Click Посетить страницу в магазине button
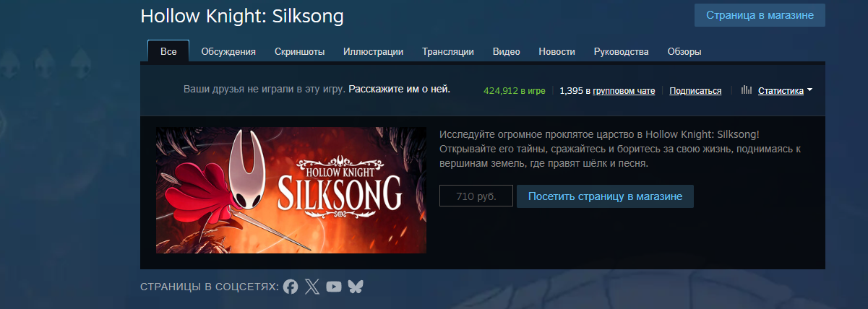The height and width of the screenshot is (309, 868). point(605,196)
